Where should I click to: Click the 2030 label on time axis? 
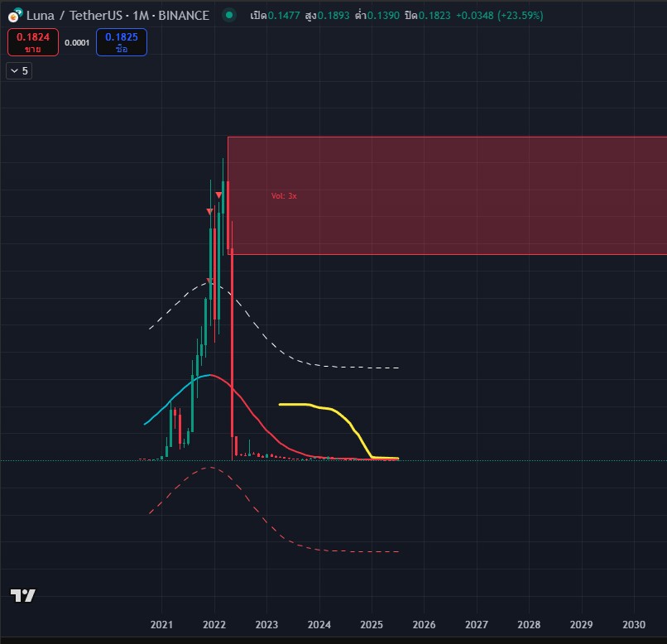(634, 624)
